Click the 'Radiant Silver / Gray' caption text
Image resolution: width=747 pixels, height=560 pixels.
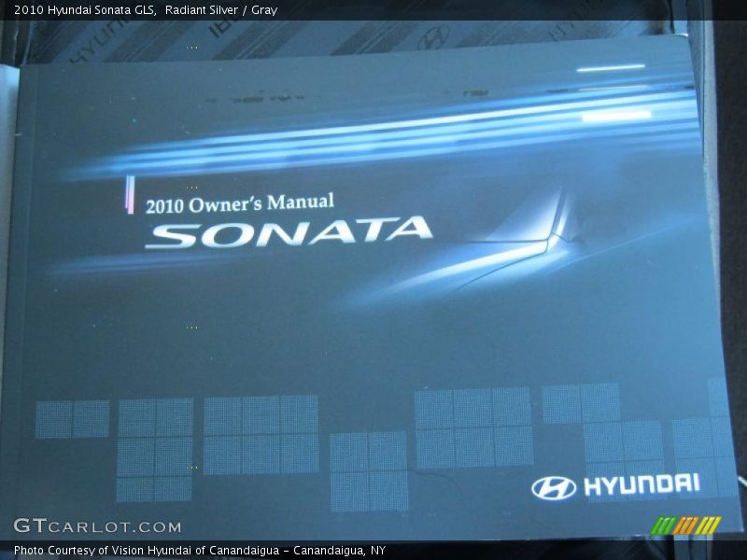tap(221, 10)
